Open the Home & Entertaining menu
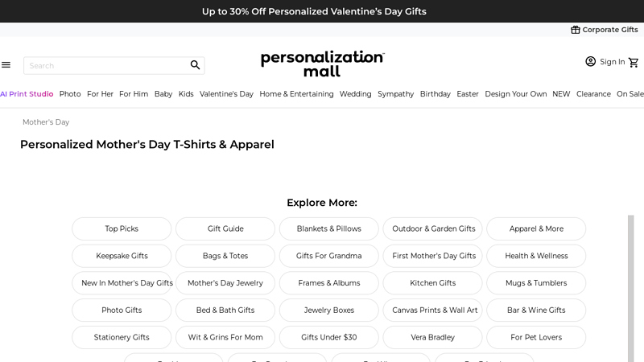644x362 pixels. (x=296, y=94)
